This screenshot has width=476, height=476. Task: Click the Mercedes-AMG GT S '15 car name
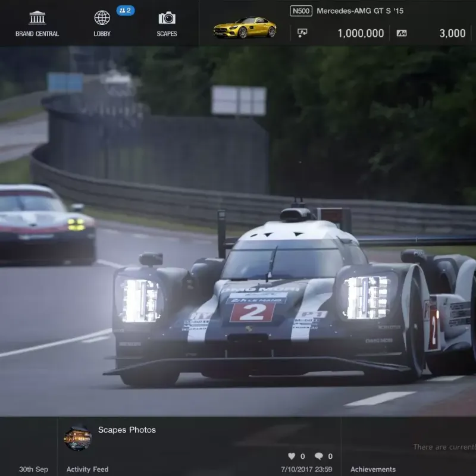[359, 11]
